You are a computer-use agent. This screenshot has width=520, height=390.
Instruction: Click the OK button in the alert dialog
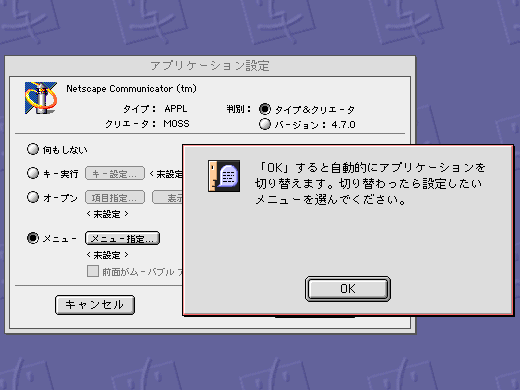(x=348, y=289)
